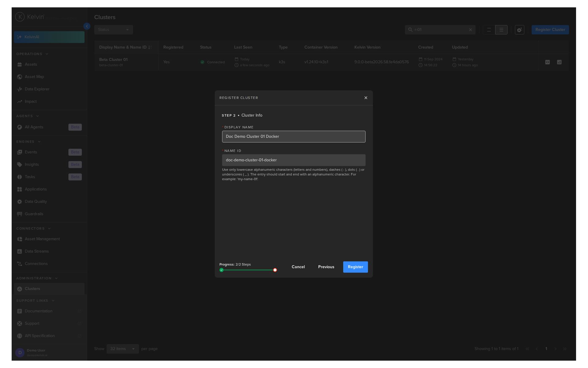The width and height of the screenshot is (588, 368).
Task: Click the Kelvin Version column header
Action: 367,47
